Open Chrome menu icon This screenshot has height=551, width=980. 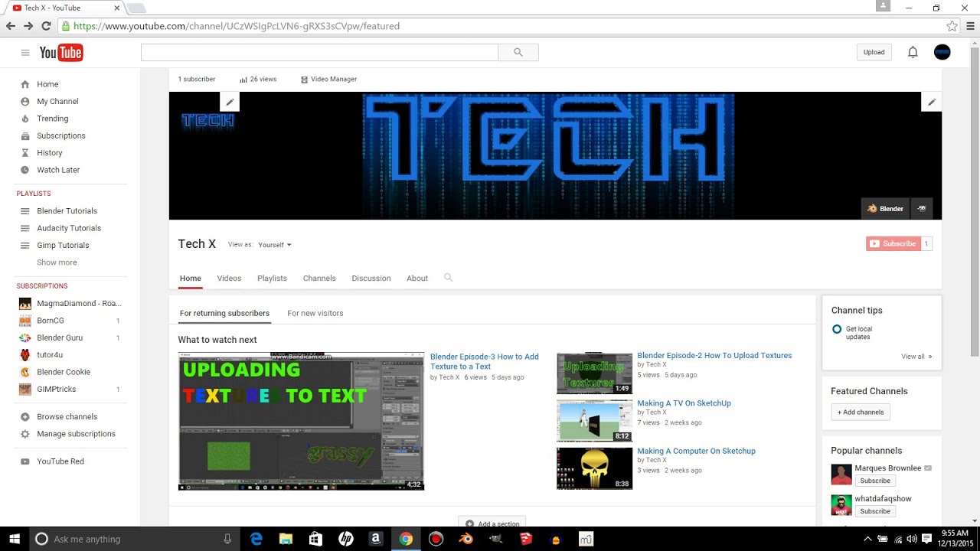[970, 26]
